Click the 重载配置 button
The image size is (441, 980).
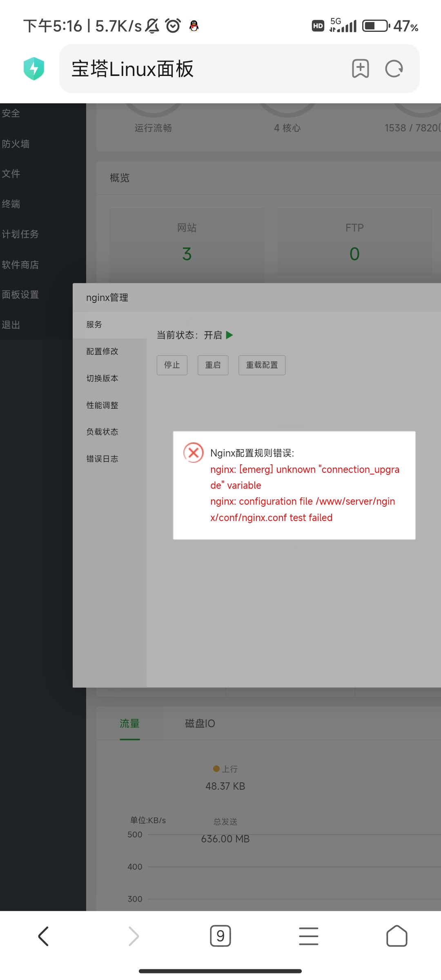(262, 365)
